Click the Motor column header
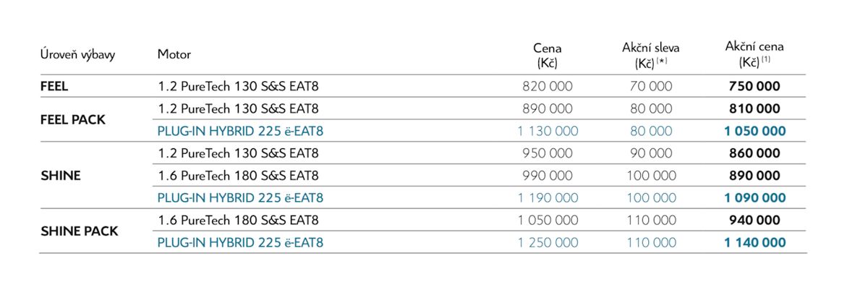Screen dimensions: 868x290 click(174, 55)
